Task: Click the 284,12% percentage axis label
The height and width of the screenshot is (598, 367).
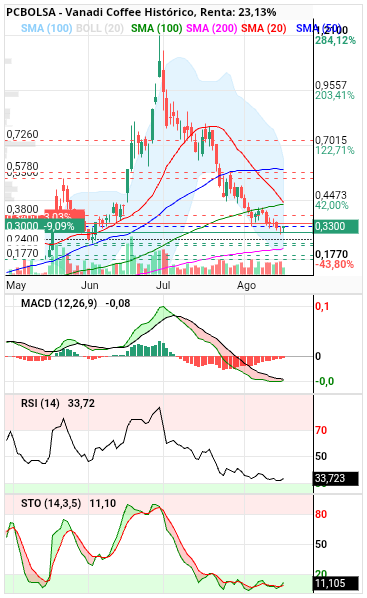Action: point(335,40)
